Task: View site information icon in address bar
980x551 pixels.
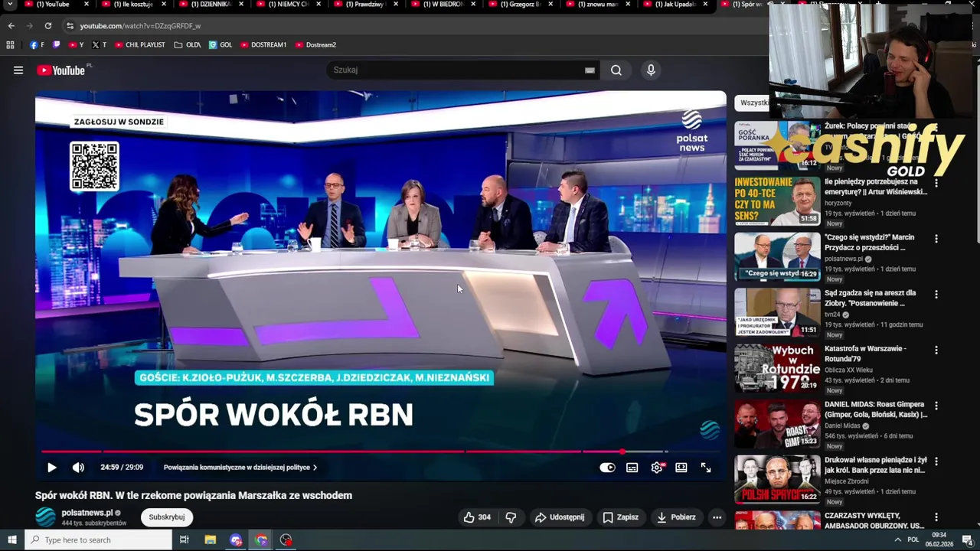Action: [70, 26]
